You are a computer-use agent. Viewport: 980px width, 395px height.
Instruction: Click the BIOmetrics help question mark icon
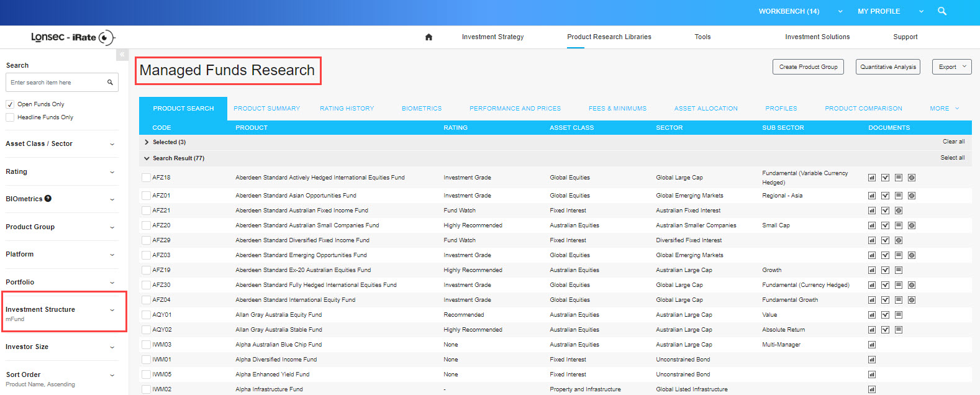[x=48, y=199]
